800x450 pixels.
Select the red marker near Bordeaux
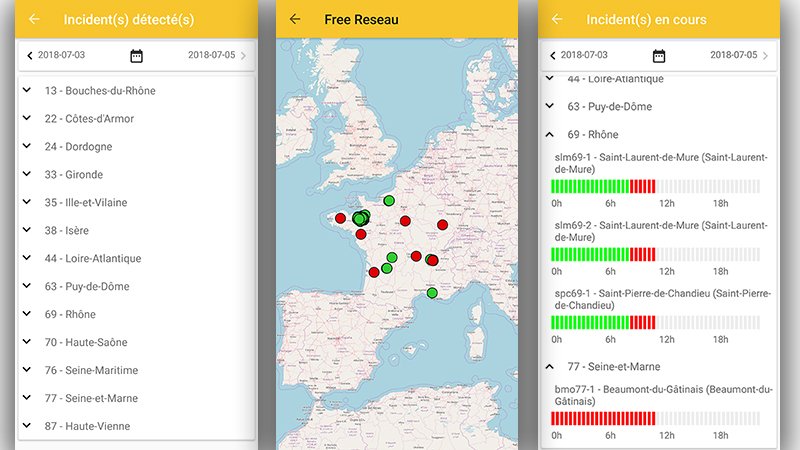click(x=374, y=272)
